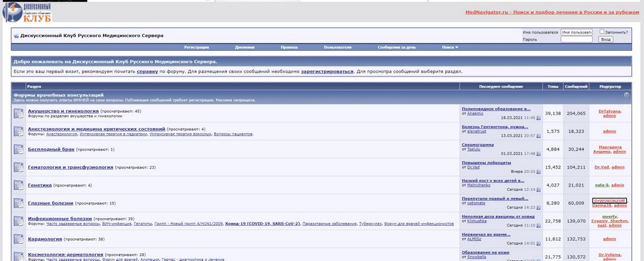Go to last post arrow for Спермограмма
The width and height of the screenshot is (644, 261).
coord(538,154)
